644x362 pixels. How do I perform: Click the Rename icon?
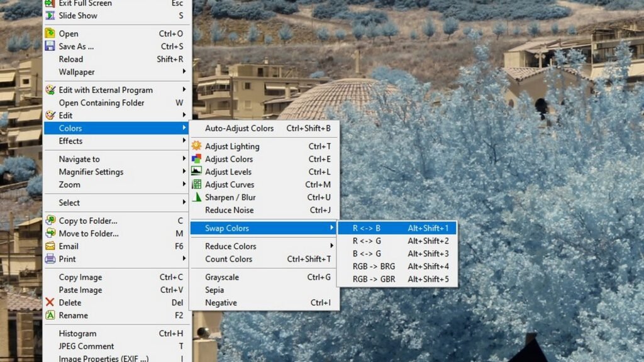pyautogui.click(x=50, y=315)
